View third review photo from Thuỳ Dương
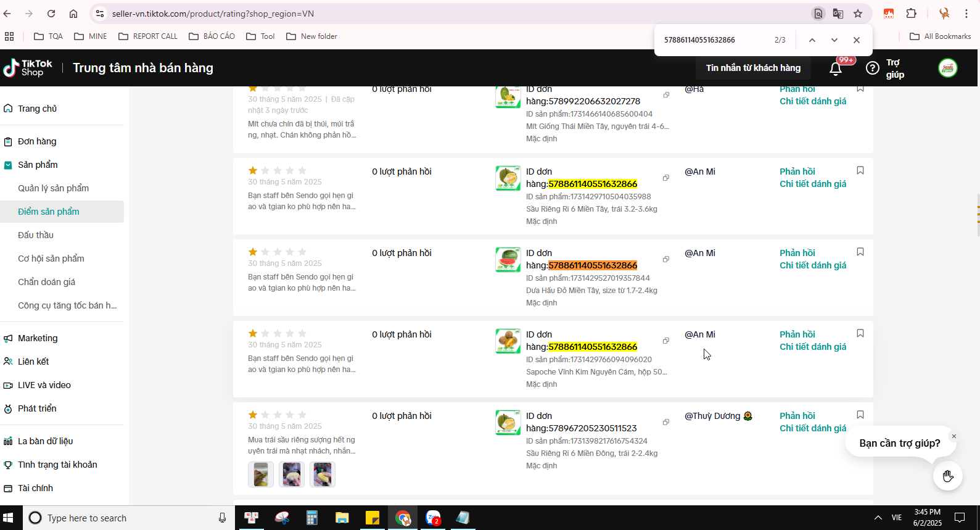The height and width of the screenshot is (530, 980). pyautogui.click(x=323, y=474)
